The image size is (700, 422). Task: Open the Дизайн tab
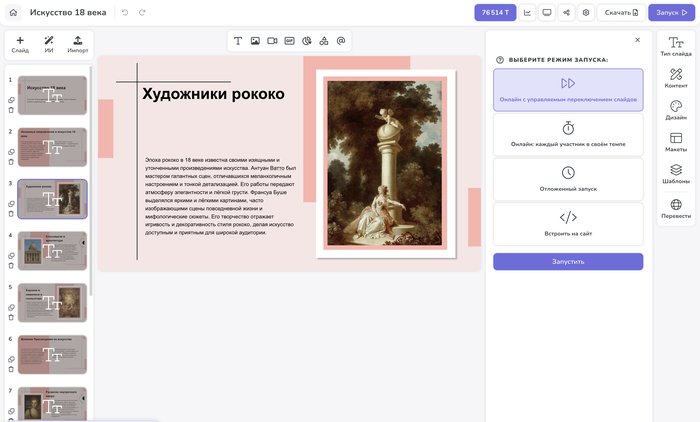coord(676,110)
